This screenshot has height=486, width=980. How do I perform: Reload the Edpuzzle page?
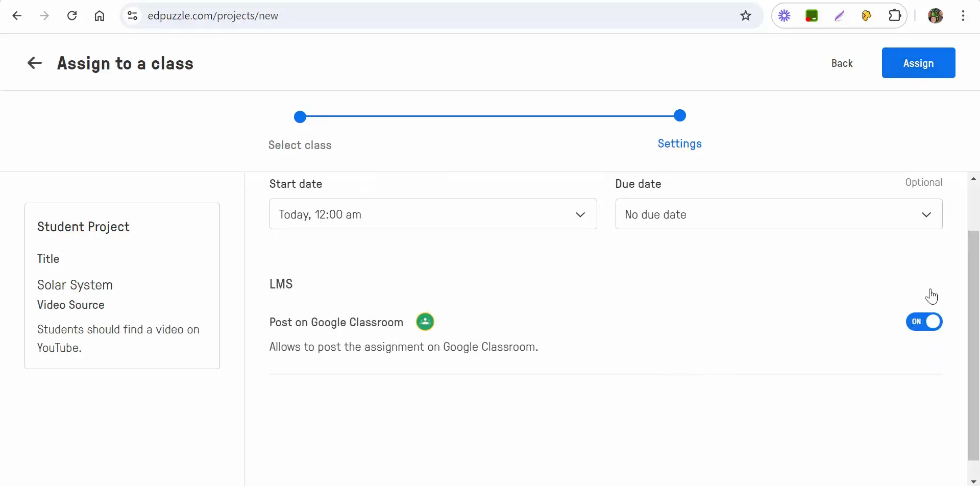coord(72,16)
